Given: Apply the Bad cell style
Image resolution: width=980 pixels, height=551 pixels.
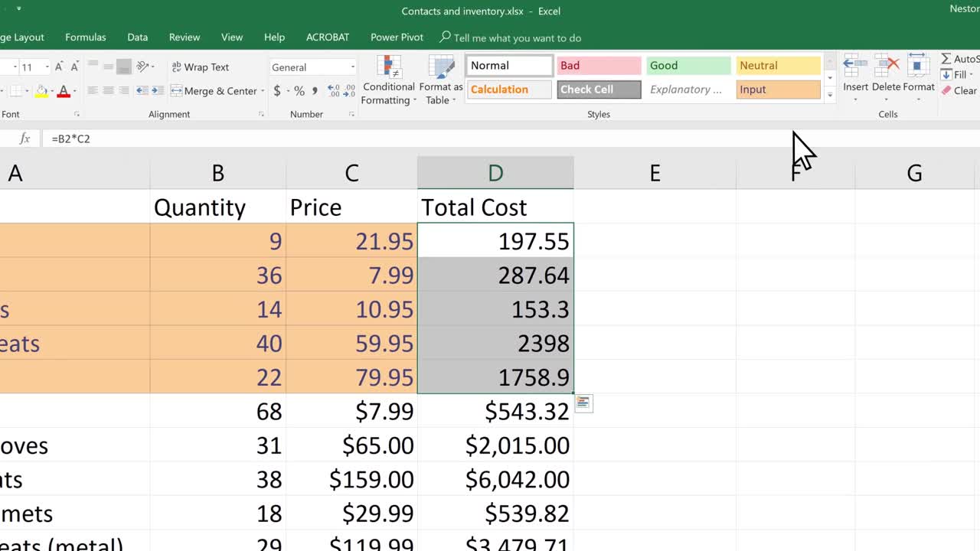Looking at the screenshot, I should coord(599,66).
